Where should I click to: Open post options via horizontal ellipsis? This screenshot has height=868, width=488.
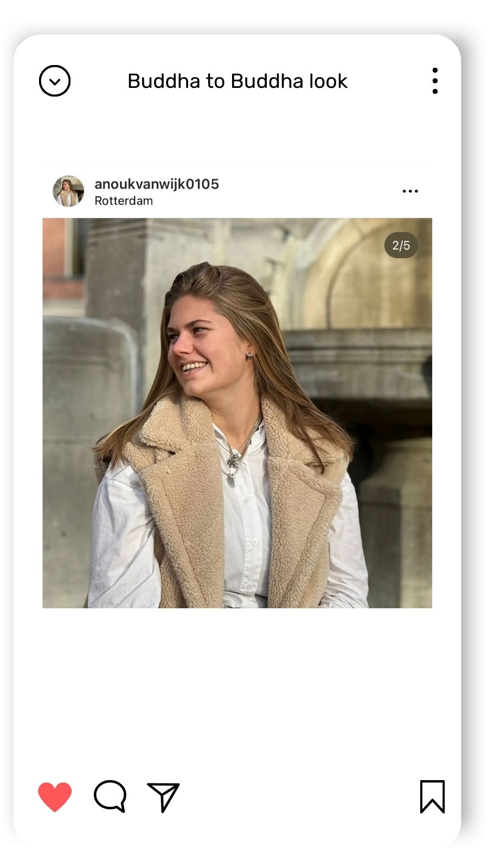point(410,191)
